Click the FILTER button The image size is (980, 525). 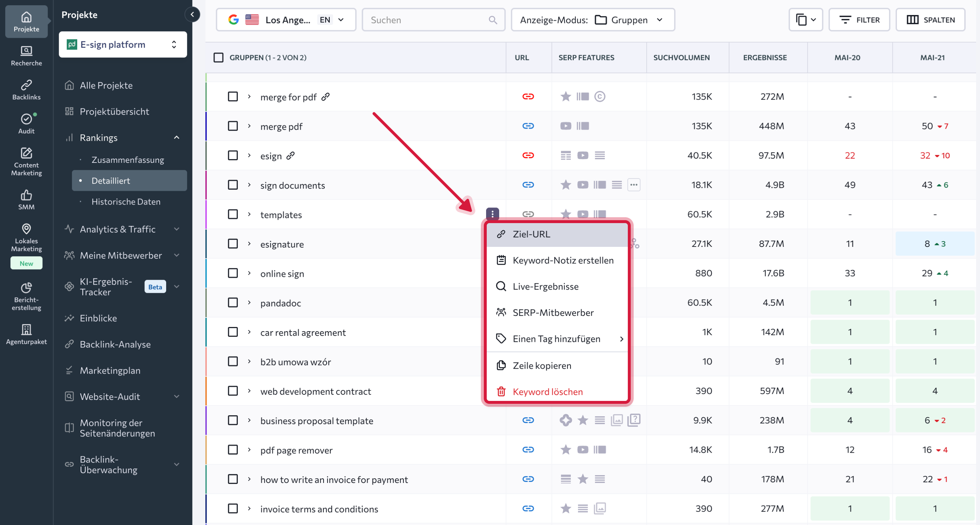pos(859,20)
